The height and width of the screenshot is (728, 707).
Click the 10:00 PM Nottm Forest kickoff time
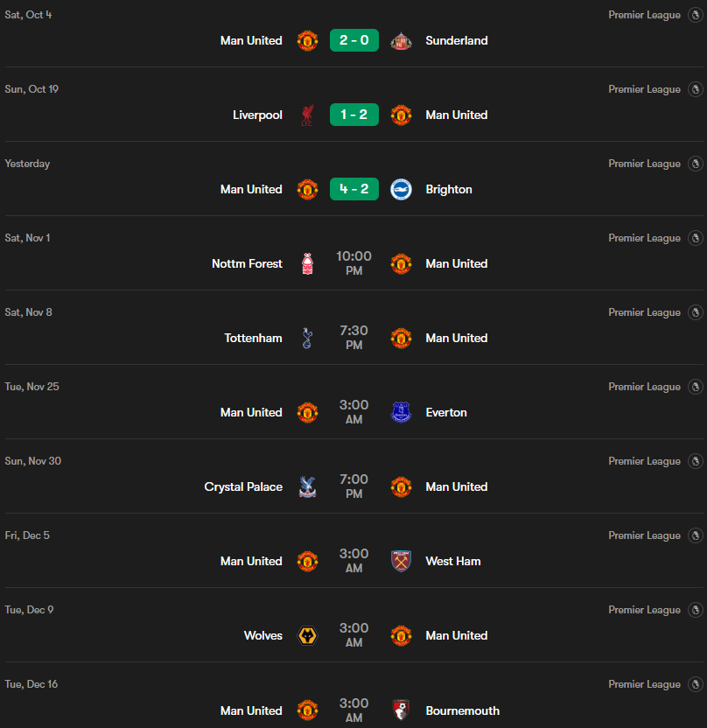[x=354, y=263]
